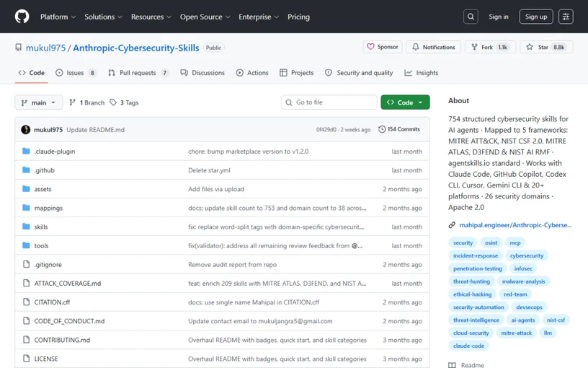This screenshot has width=588, height=368.
Task: Select the mcp topic tag
Action: coord(515,242)
